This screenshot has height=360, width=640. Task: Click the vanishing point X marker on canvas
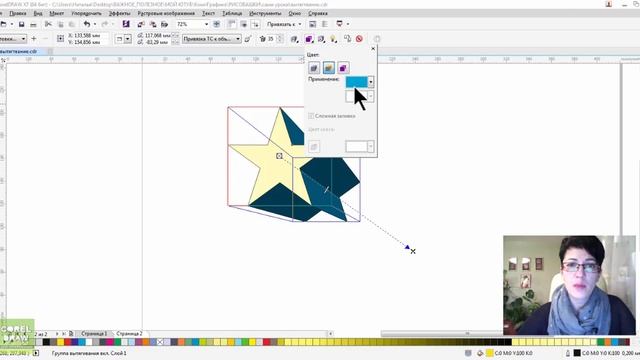pos(413,251)
